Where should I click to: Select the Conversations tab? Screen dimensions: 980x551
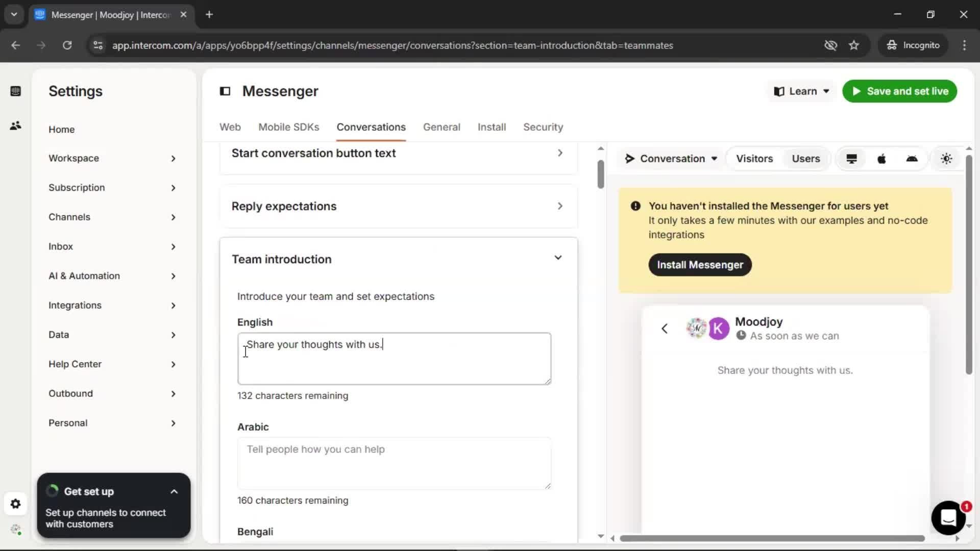[371, 128]
